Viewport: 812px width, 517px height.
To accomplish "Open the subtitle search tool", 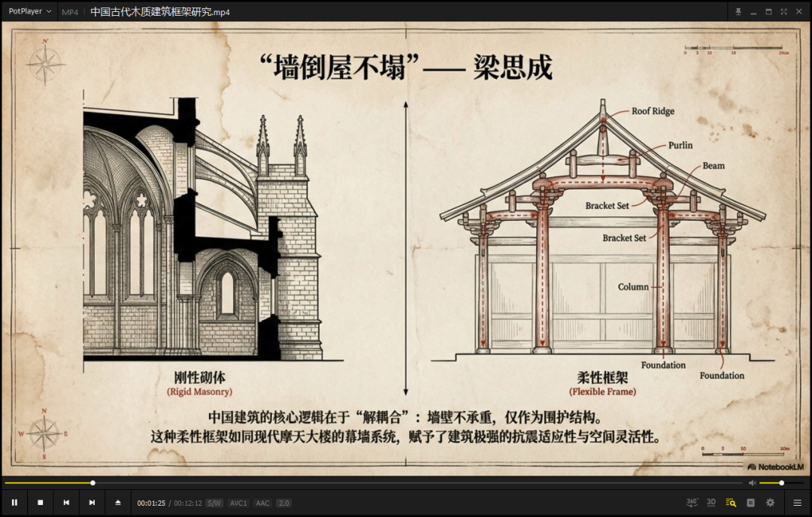I will (x=731, y=503).
